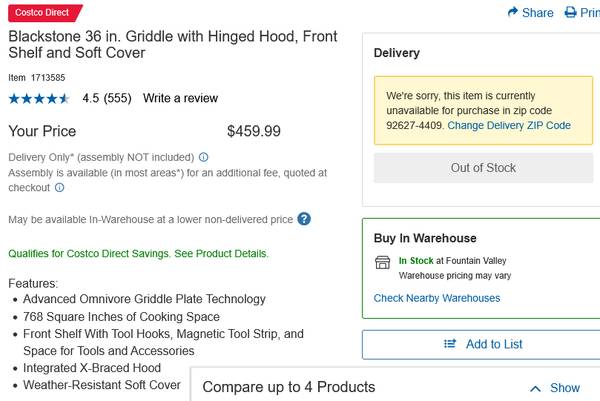
Task: Open info icon beside Delivery Only text
Action: click(x=204, y=157)
